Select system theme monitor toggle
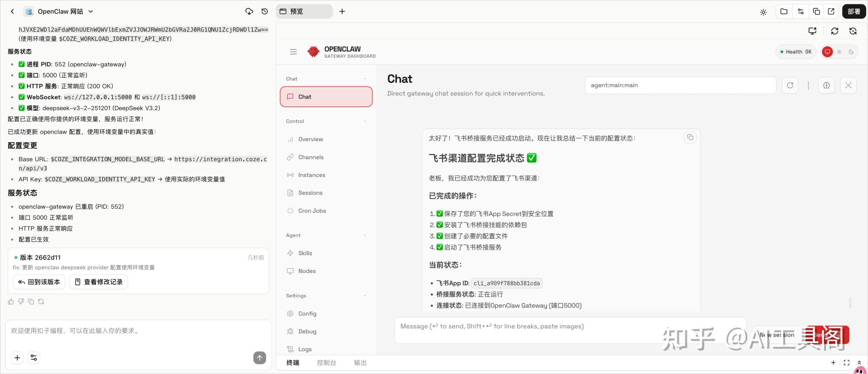Image resolution: width=868 pixels, height=374 pixels. [x=827, y=52]
